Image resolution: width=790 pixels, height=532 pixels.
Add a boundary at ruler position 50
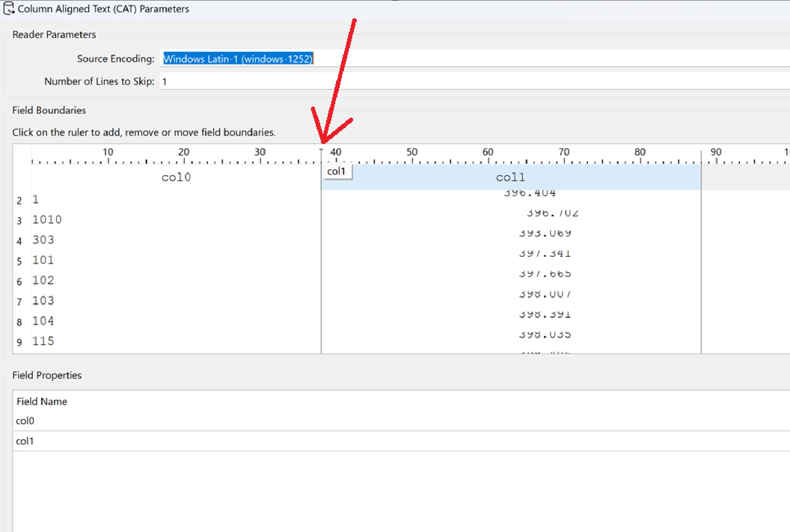412,160
